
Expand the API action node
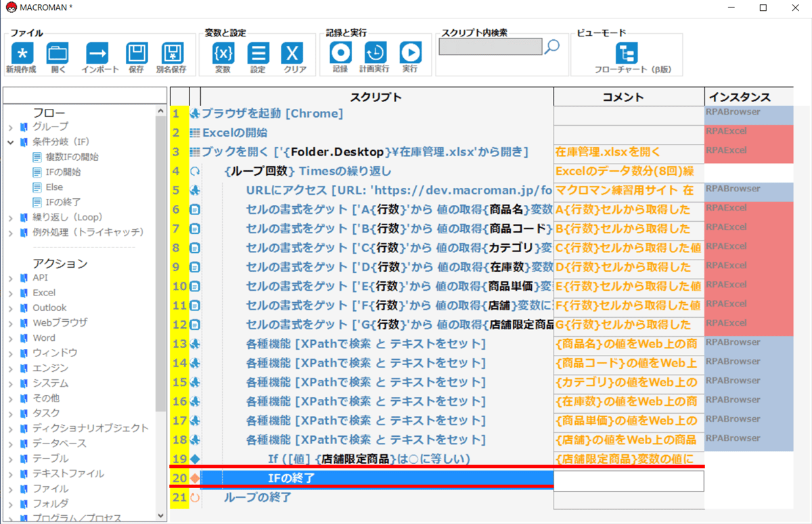click(x=11, y=278)
